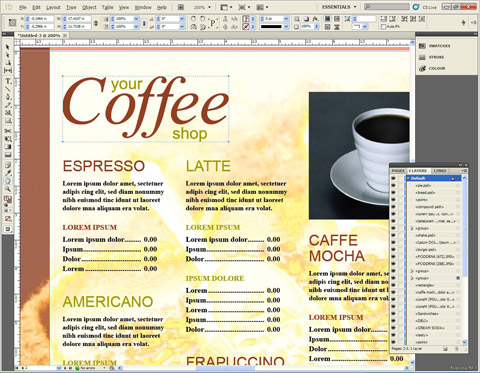
Task: Open the Layout menu
Action: [x=53, y=7]
